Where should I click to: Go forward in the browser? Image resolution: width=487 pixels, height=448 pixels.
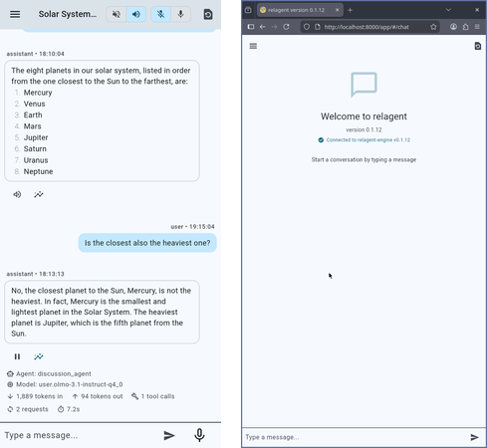tap(274, 27)
